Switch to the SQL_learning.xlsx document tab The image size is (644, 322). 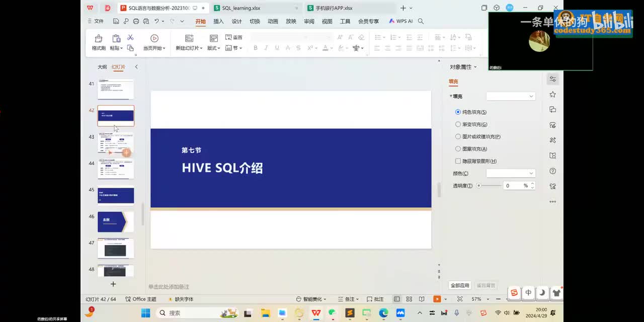point(256,8)
